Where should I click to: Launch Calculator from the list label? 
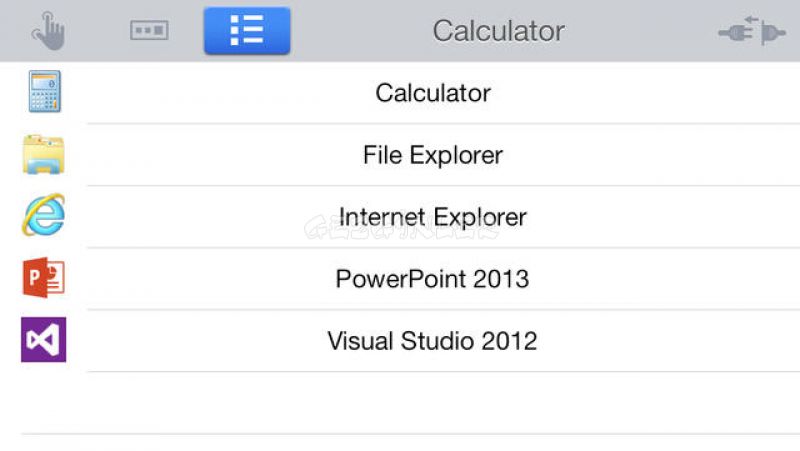pyautogui.click(x=433, y=93)
